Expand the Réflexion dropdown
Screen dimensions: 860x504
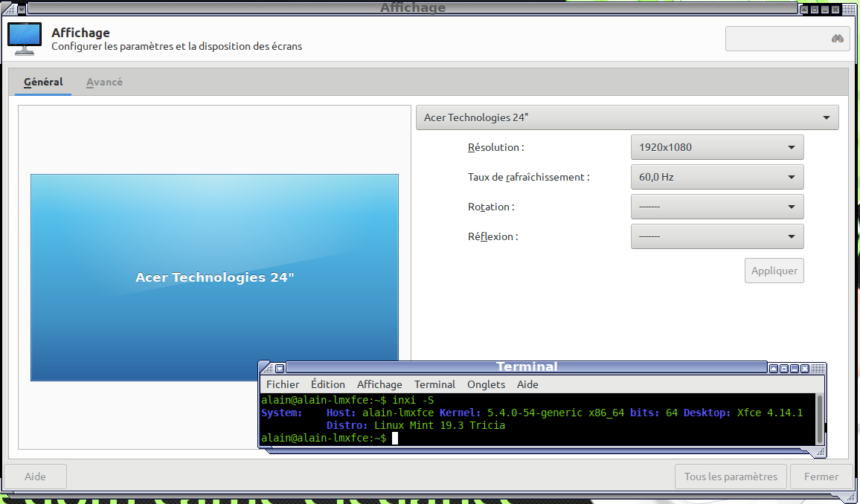(x=716, y=236)
